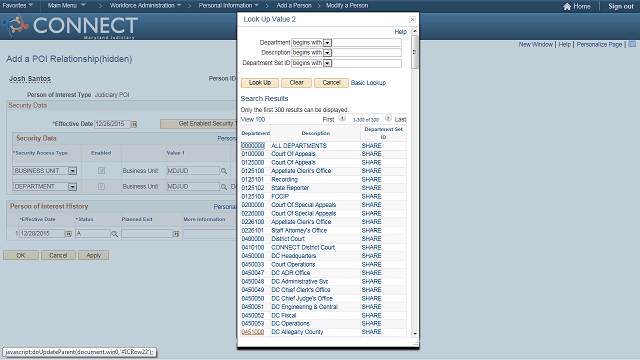
Task: Click New Window link
Action: [536, 44]
